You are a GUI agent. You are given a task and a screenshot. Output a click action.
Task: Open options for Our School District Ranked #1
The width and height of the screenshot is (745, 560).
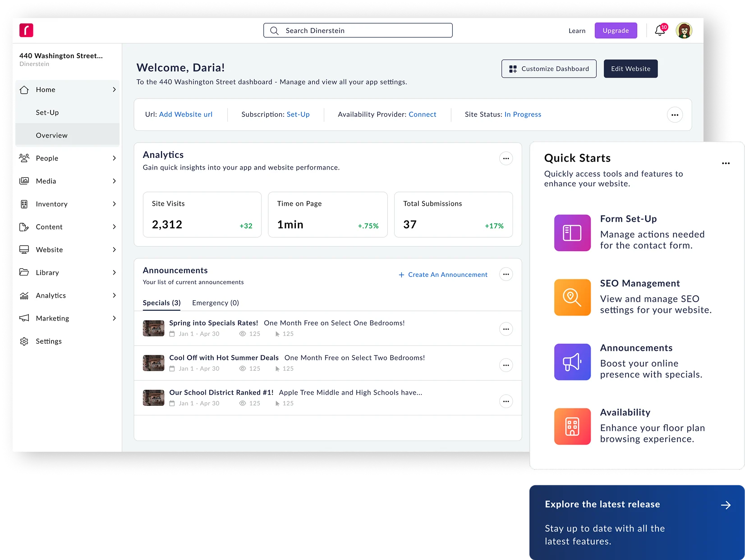[506, 401]
